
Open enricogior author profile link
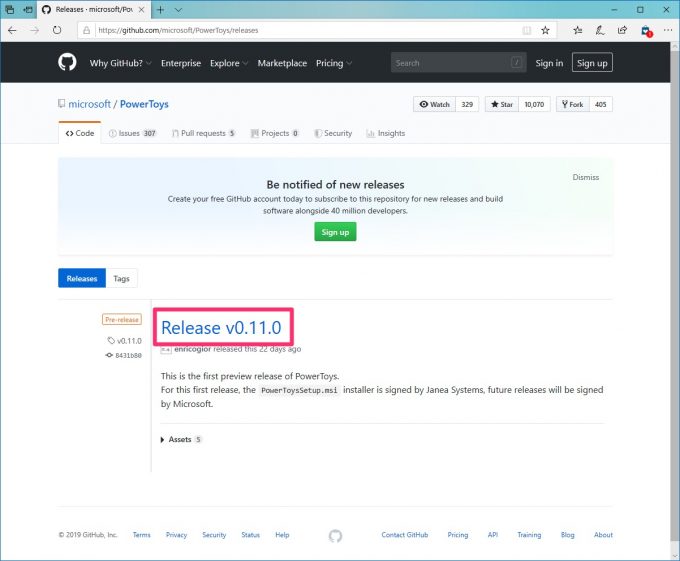(193, 349)
